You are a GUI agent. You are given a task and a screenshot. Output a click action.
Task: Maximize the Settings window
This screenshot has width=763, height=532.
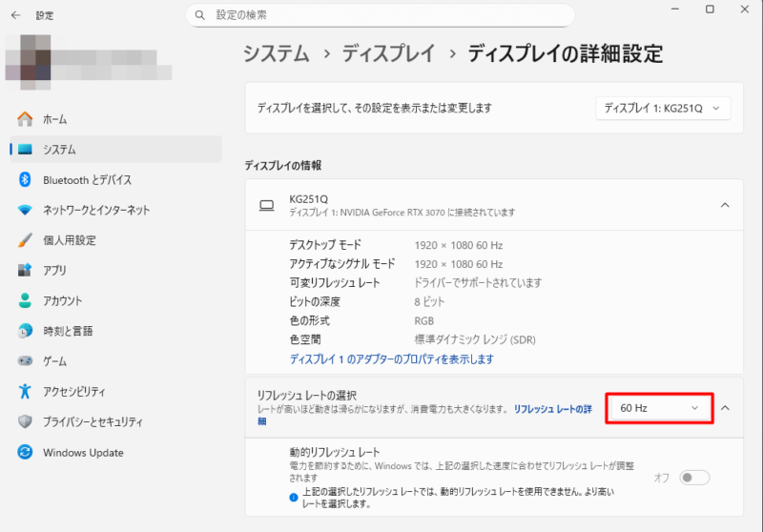coord(710,9)
